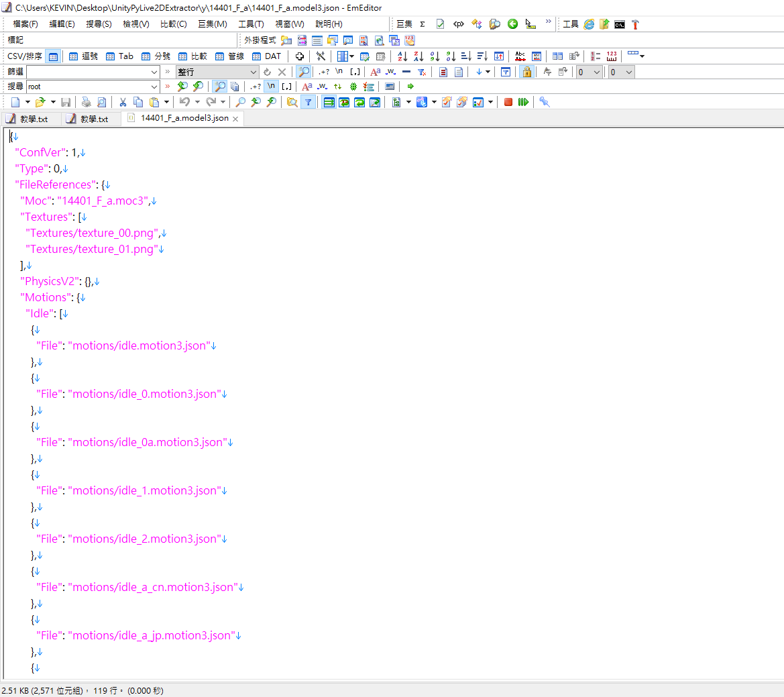Click the Cut scissors icon
The width and height of the screenshot is (784, 697).
coord(123,102)
